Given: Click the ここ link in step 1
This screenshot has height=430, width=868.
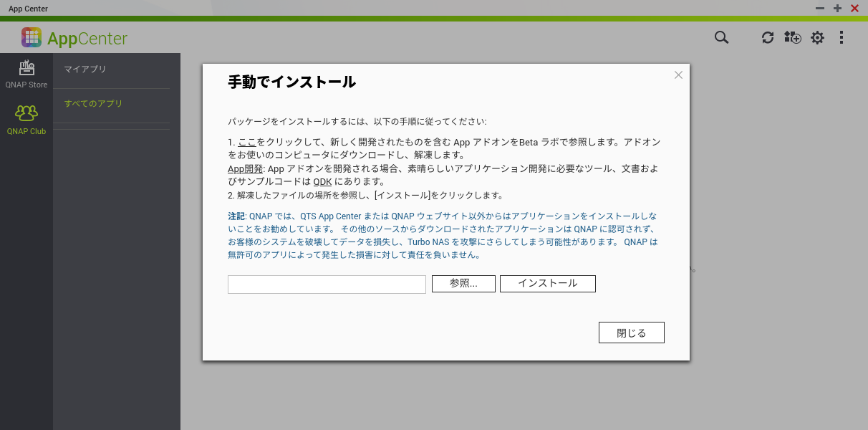Looking at the screenshot, I should tap(247, 142).
